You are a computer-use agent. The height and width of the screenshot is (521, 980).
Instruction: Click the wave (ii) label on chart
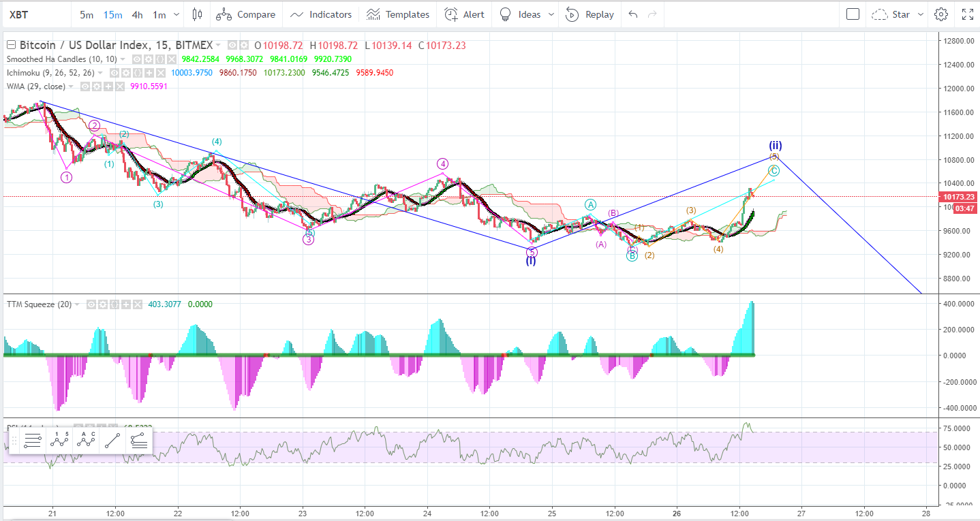(776, 145)
